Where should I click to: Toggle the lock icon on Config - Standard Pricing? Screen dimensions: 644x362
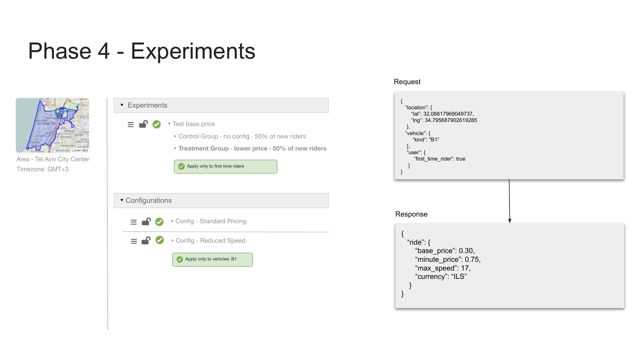click(146, 222)
